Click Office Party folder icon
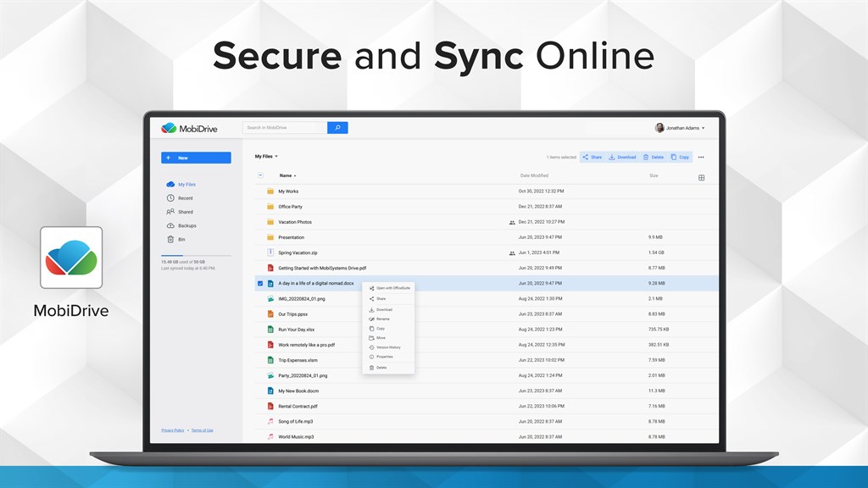Viewport: 868px width, 488px height. (270, 207)
